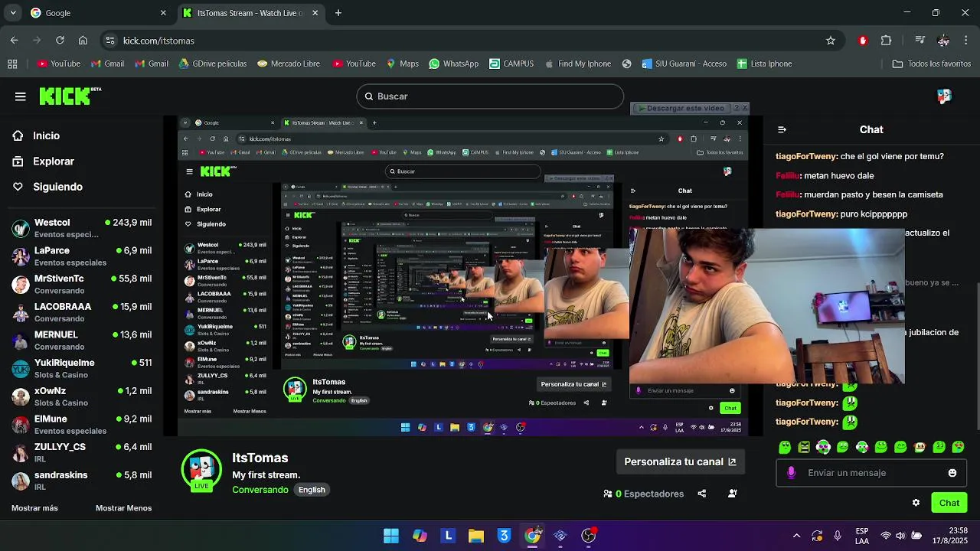Open volume control in system tray
This screenshot has height=551, width=980.
click(x=900, y=536)
